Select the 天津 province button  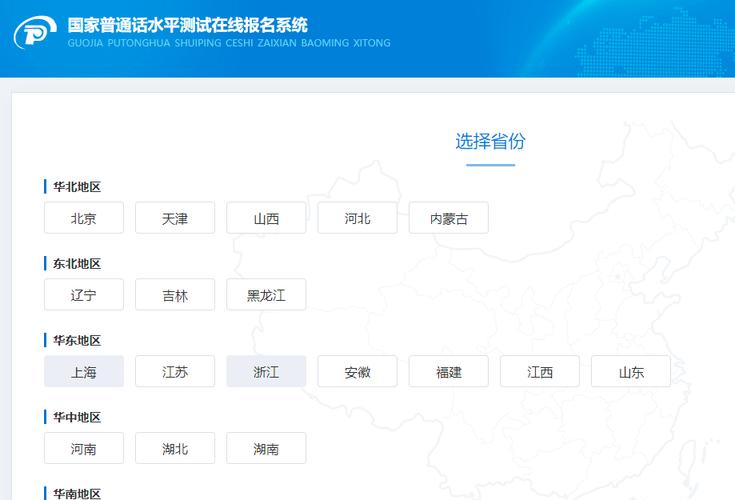(175, 218)
